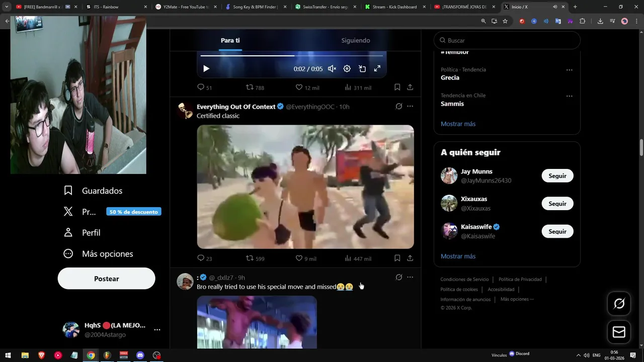Open more options on Everything Out Of Context tweet

410,107
